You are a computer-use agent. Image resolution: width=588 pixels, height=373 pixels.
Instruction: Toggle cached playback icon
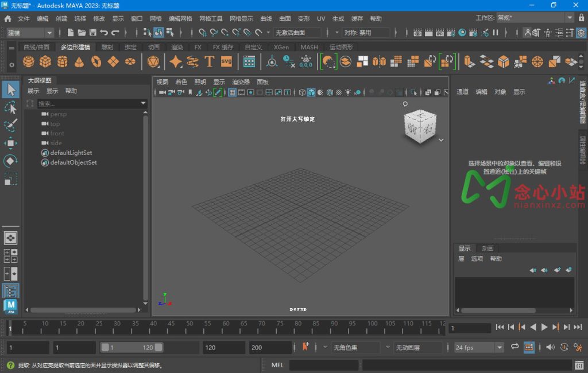point(529,347)
